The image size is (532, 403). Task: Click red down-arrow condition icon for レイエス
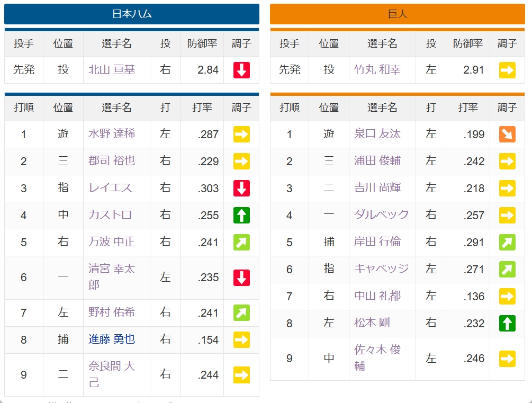[x=241, y=188]
